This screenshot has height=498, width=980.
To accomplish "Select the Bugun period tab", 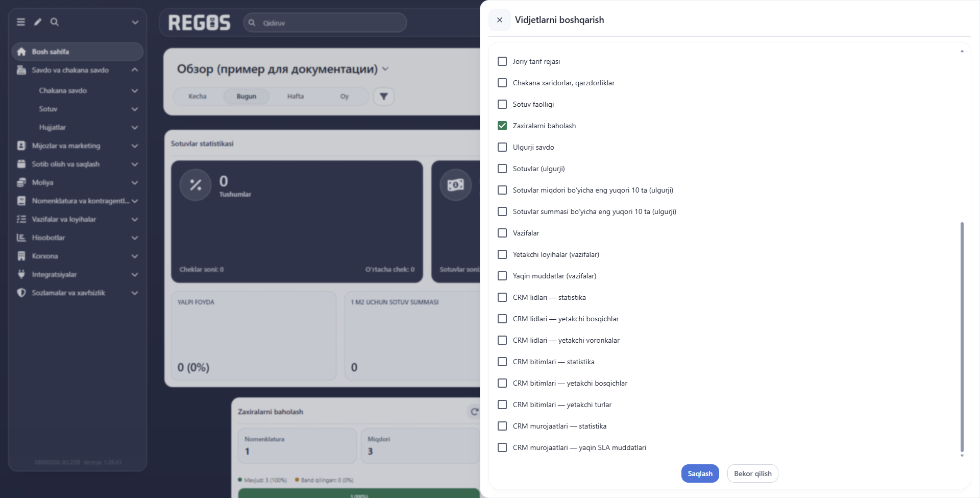I will click(x=247, y=96).
